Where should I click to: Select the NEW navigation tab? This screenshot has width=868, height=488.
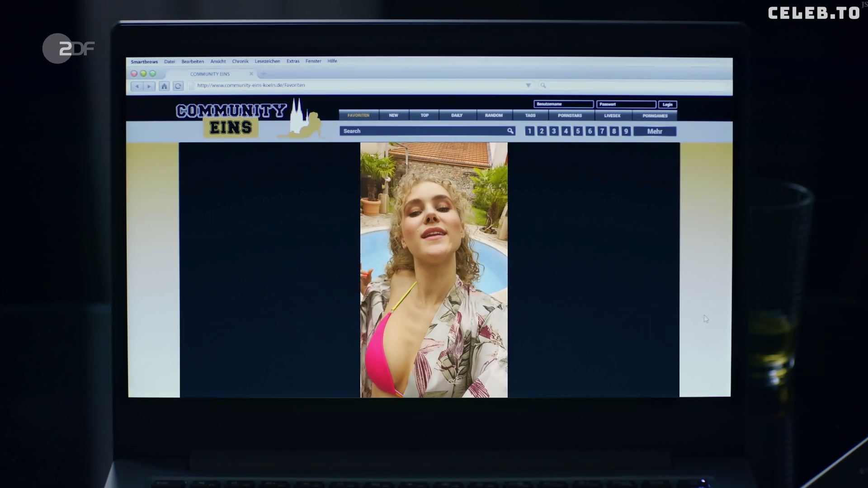click(394, 115)
